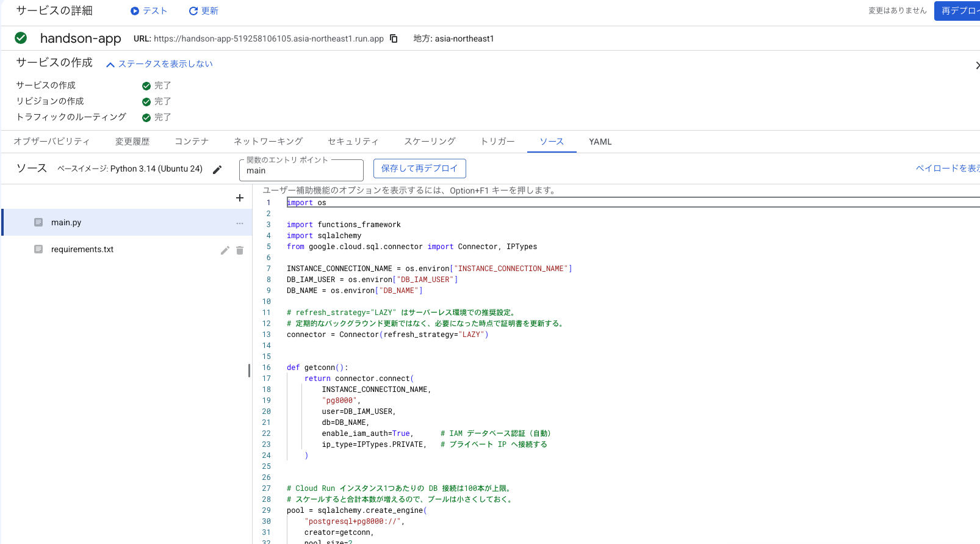This screenshot has height=544, width=980.
Task: Select main.py in file list
Action: point(127,222)
